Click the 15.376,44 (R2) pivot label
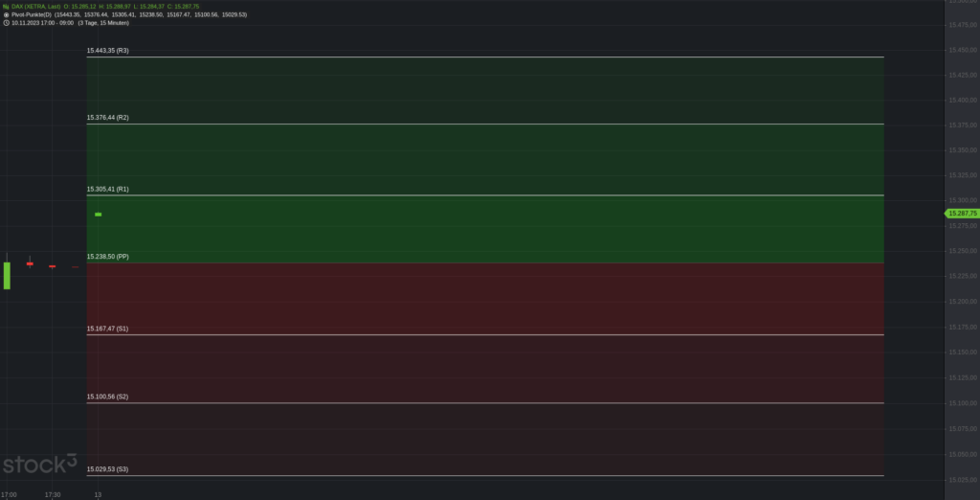 coord(107,117)
